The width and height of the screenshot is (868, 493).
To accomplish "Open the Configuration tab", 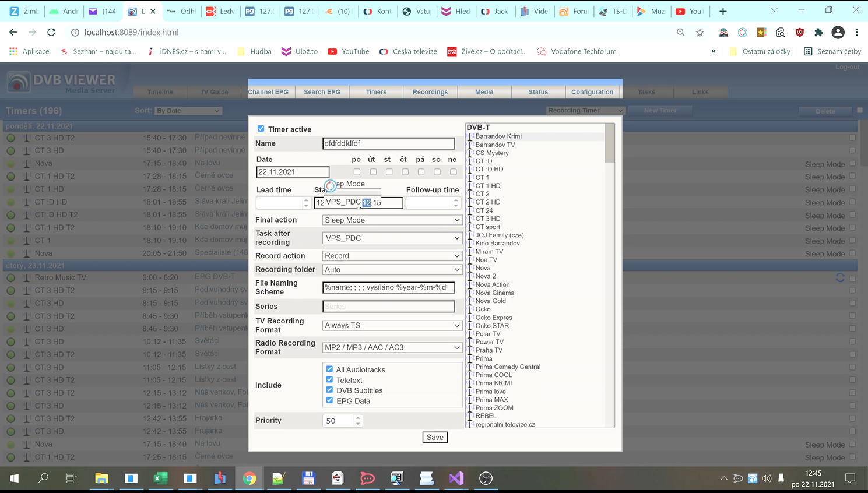I will [592, 92].
